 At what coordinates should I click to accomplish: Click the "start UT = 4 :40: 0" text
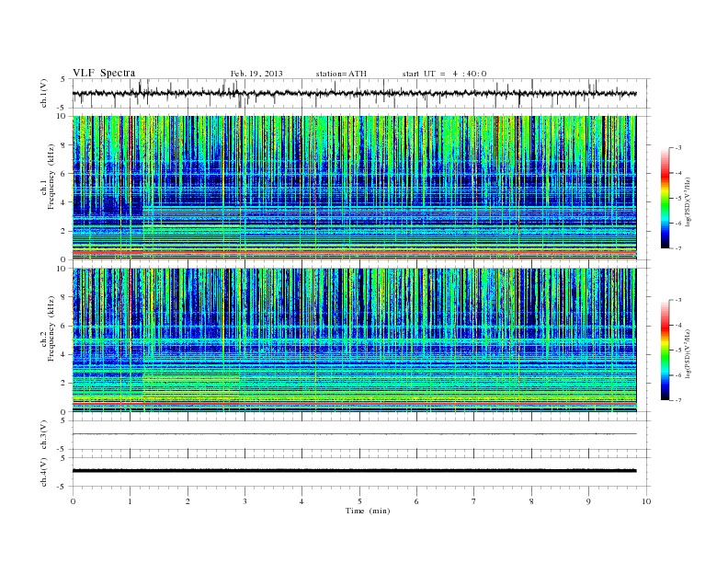pyautogui.click(x=444, y=74)
